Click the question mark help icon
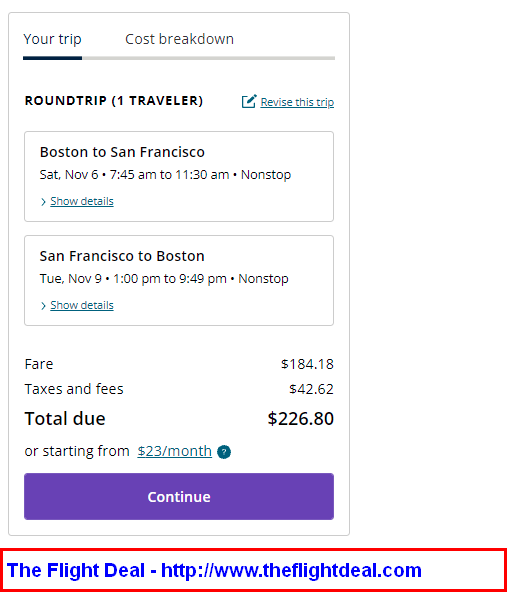The image size is (507, 592). tap(224, 452)
